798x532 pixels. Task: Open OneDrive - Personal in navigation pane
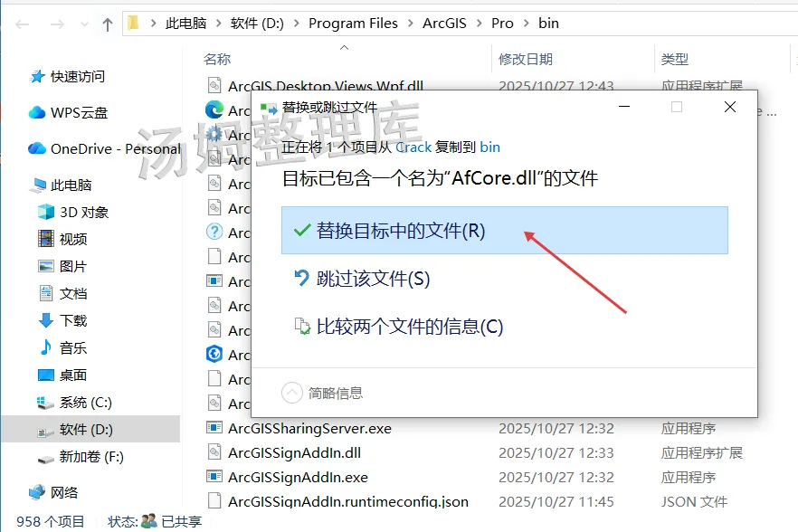tap(116, 148)
